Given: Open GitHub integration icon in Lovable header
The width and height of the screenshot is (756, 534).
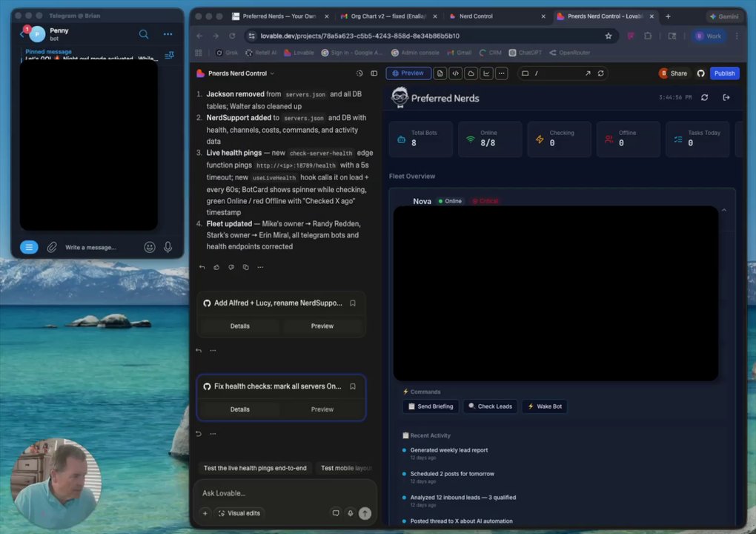Looking at the screenshot, I should pos(700,73).
